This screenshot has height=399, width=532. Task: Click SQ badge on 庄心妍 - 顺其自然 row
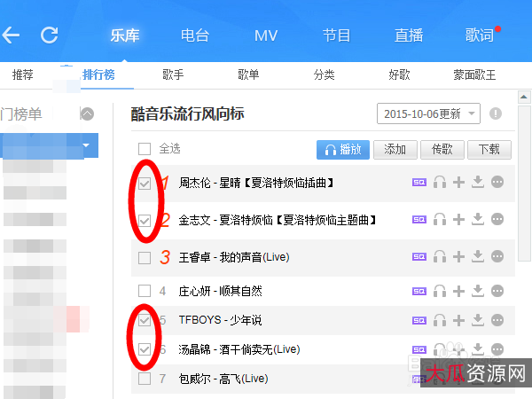tap(419, 292)
